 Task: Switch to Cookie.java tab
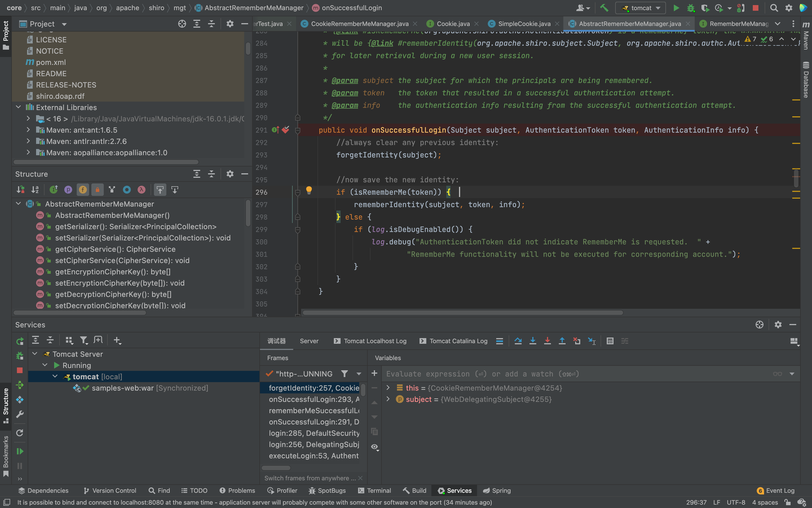pyautogui.click(x=453, y=23)
